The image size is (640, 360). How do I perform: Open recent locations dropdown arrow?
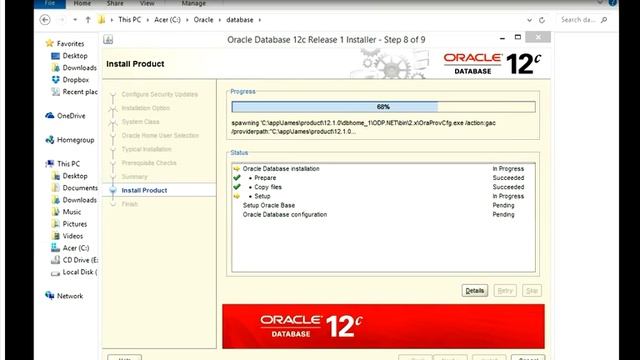point(75,20)
